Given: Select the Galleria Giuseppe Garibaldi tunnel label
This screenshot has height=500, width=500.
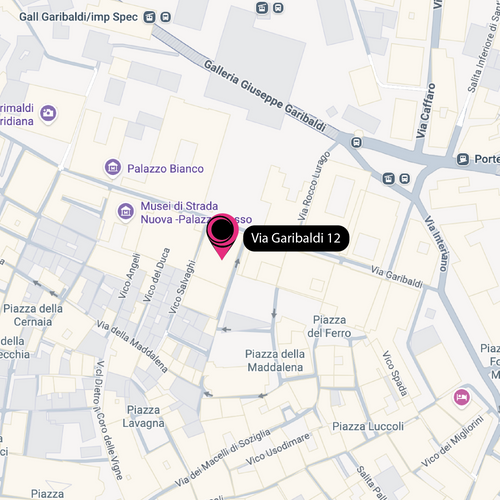Looking at the screenshot, I should [265, 95].
